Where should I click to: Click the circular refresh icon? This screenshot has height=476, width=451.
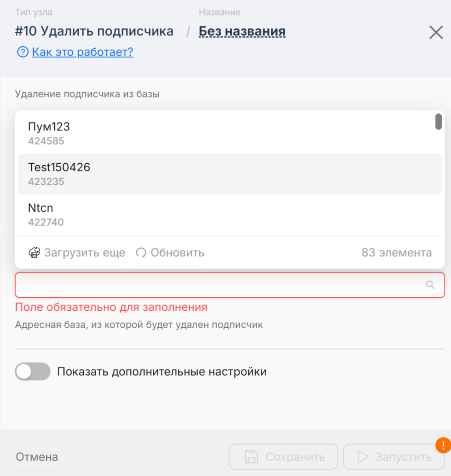[x=141, y=253]
